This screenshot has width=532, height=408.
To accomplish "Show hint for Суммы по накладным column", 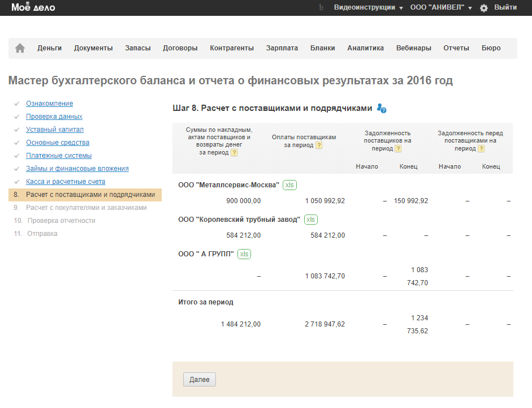I will [x=234, y=153].
